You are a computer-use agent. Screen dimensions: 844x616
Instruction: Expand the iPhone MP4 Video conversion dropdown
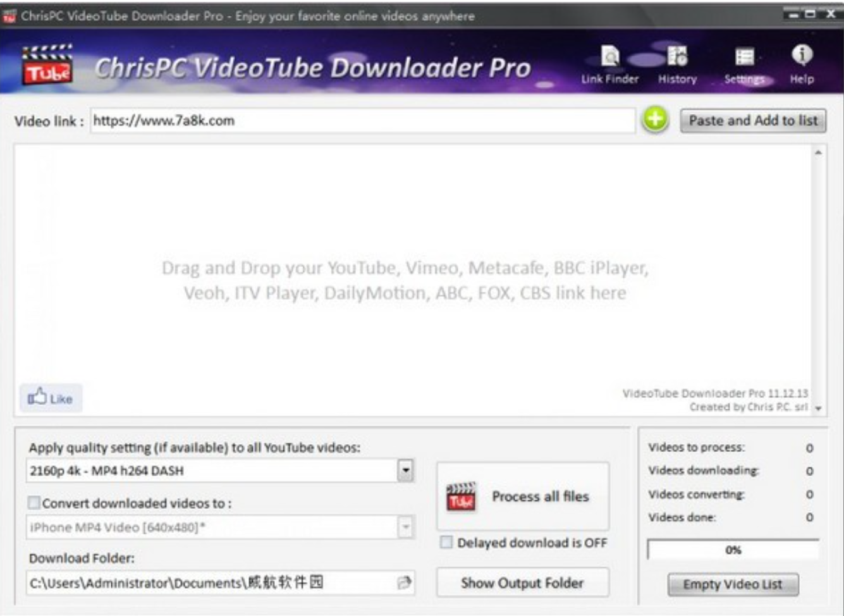(405, 527)
